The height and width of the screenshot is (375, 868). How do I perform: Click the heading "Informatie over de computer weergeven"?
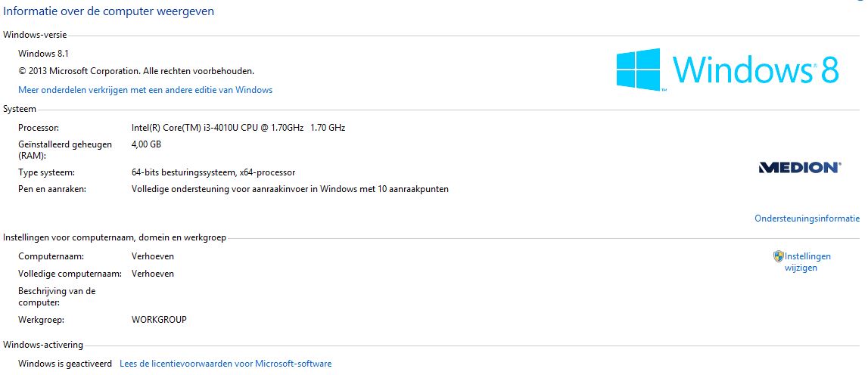[x=109, y=11]
